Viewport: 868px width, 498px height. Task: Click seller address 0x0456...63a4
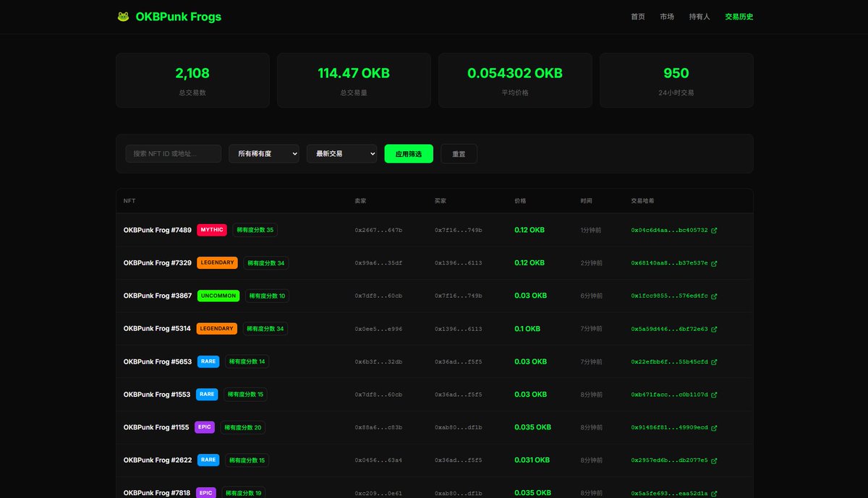[x=378, y=460]
